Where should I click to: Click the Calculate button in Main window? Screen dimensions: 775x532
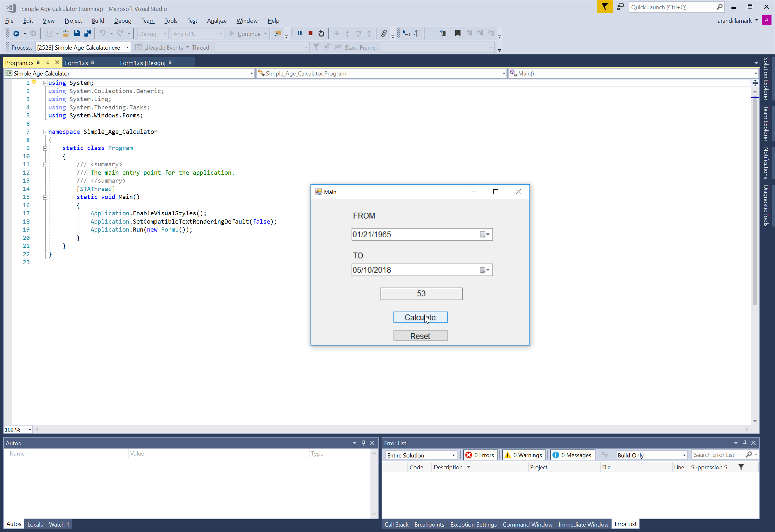click(420, 317)
